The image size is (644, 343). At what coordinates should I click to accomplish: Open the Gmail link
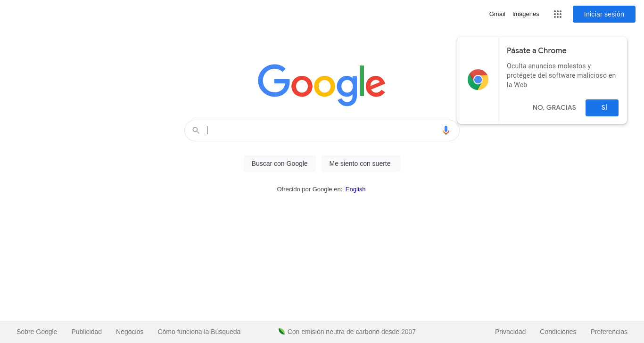(497, 14)
